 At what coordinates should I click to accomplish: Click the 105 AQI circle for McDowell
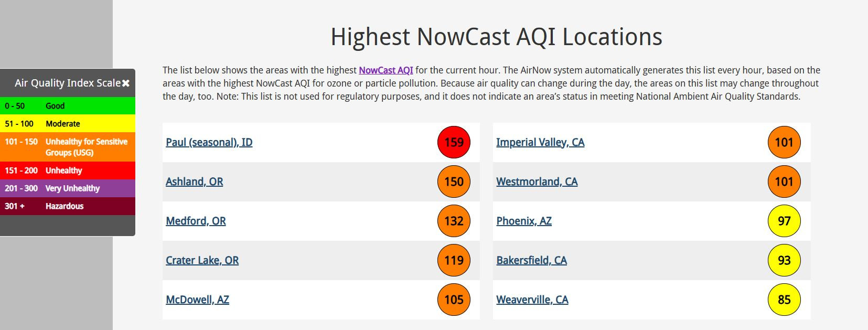point(454,300)
